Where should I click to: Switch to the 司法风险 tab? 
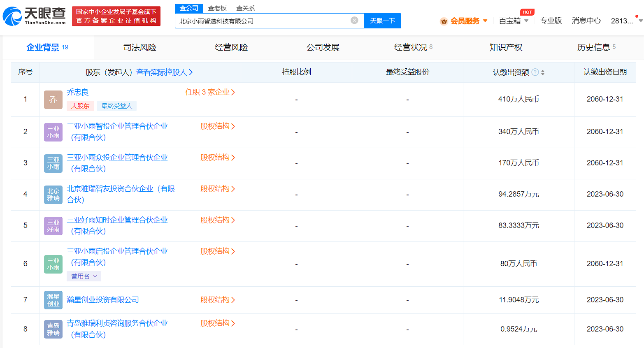click(x=140, y=48)
